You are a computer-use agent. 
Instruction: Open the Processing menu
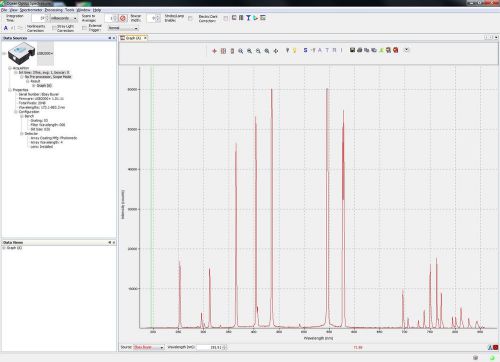54,10
